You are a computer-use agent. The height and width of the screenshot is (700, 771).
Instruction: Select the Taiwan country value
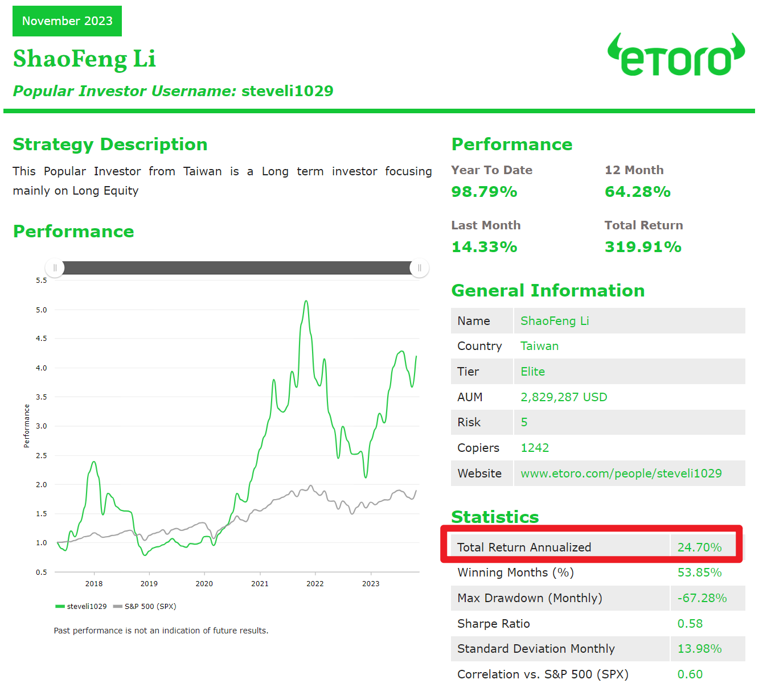click(539, 346)
